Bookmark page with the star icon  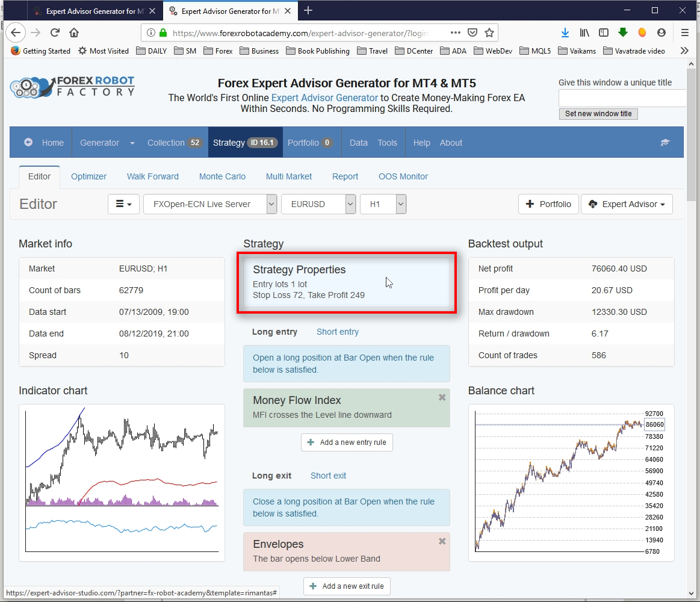pyautogui.click(x=489, y=33)
